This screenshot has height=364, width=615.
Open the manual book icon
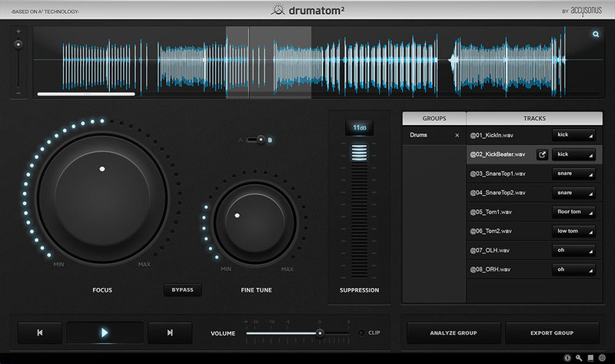click(590, 358)
